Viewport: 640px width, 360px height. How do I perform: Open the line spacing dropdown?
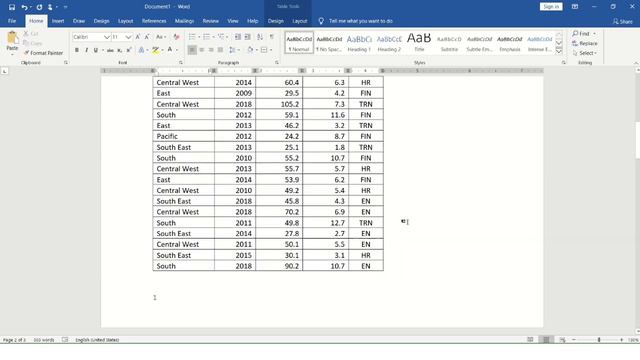point(234,50)
